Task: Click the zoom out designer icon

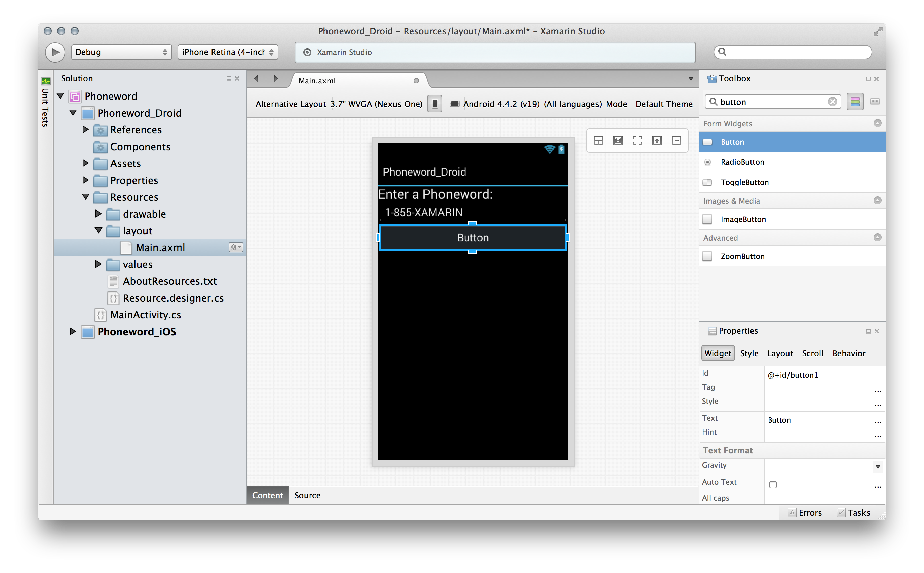Action: 676,141
